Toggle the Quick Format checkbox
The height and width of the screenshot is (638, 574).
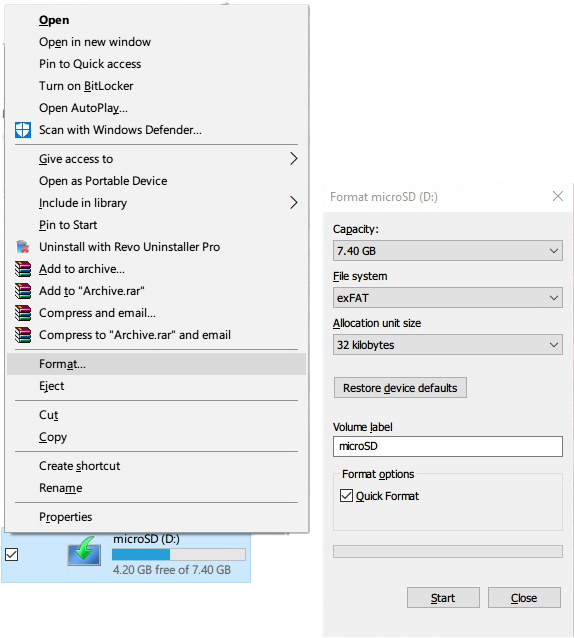tap(346, 496)
